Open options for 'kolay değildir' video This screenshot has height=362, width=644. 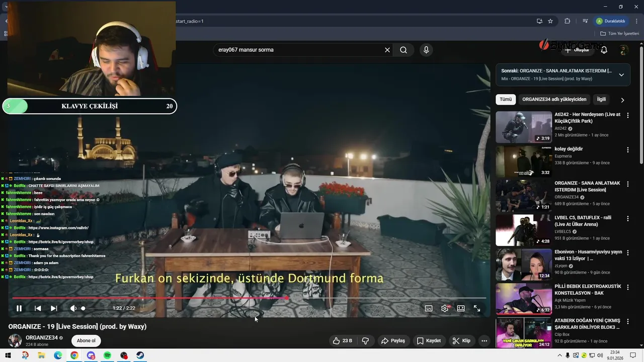point(627,150)
